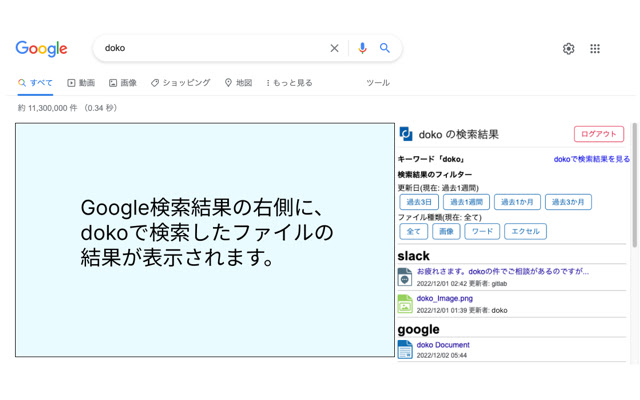The width and height of the screenshot is (640, 400).
Task: Filter by 過去1か月
Action: pyautogui.click(x=517, y=202)
